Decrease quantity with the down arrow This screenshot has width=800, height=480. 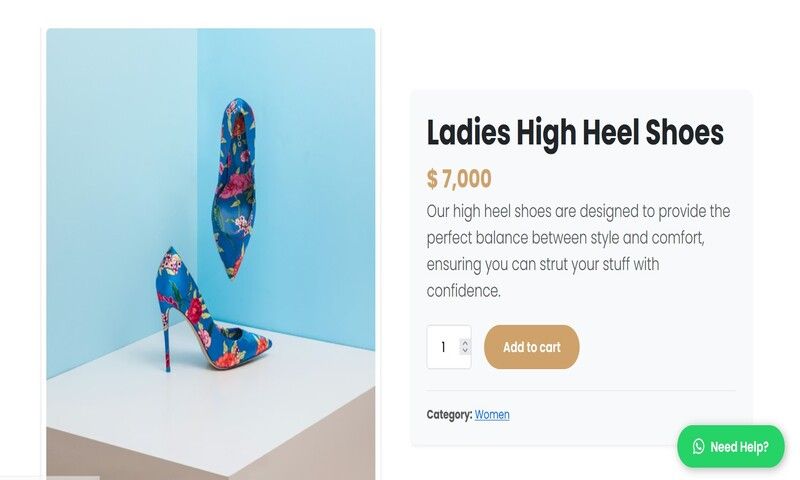point(464,351)
